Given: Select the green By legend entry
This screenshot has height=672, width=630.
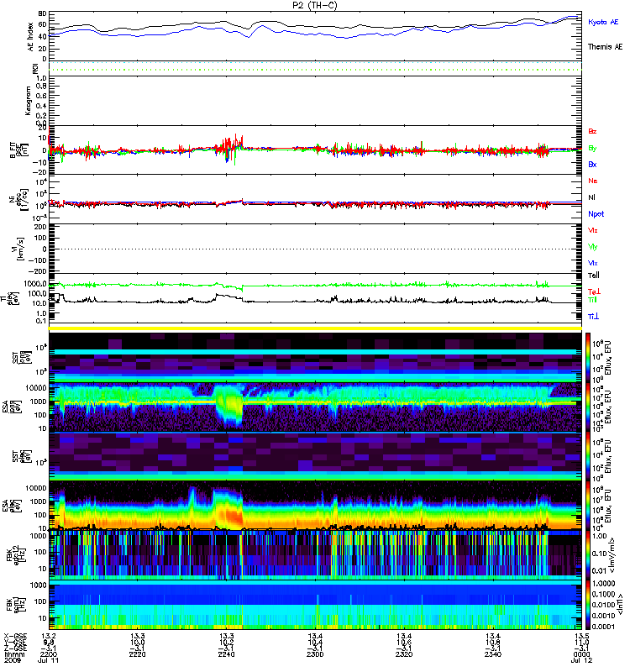Looking at the screenshot, I should pyautogui.click(x=592, y=149).
